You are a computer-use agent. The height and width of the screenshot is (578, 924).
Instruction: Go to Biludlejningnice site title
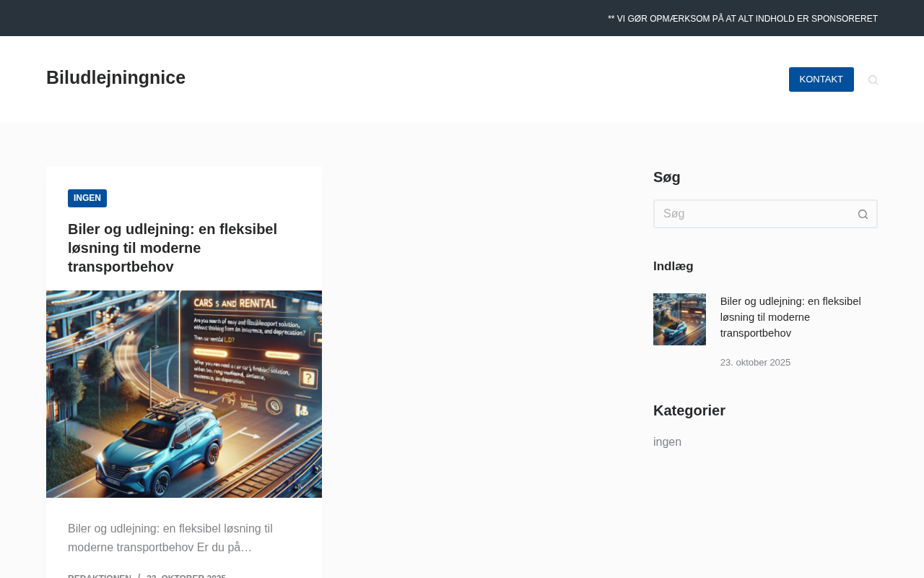(115, 77)
